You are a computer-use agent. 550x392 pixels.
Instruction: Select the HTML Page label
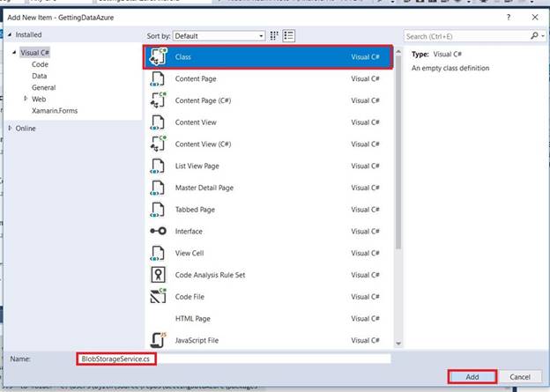192,319
